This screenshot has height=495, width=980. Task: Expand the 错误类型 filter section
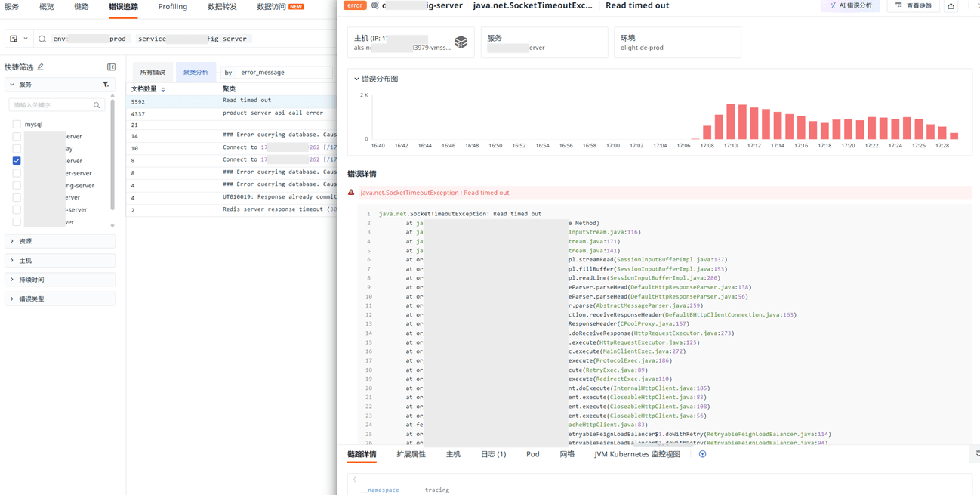point(12,299)
